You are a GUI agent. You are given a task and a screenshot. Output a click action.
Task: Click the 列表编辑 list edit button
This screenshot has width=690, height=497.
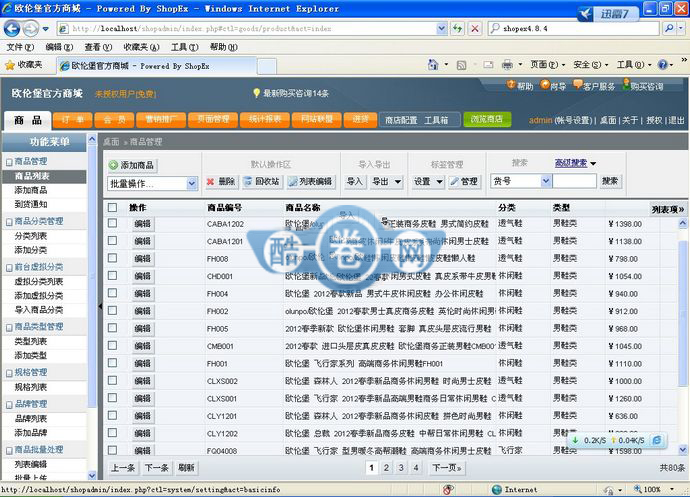click(311, 181)
